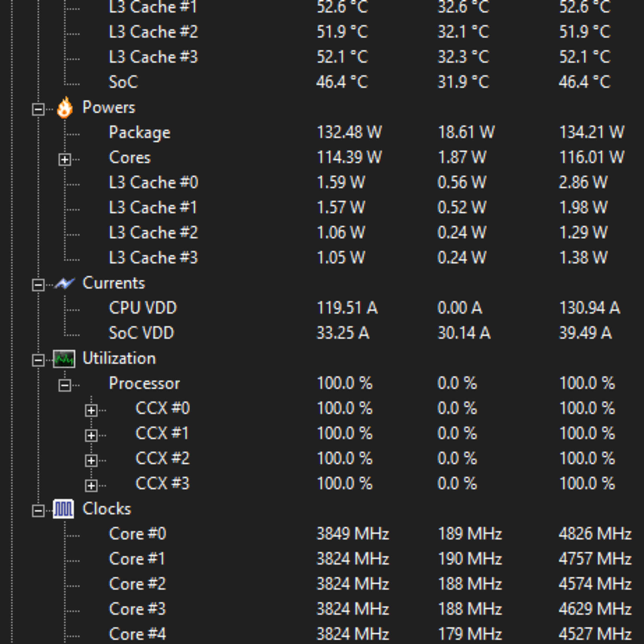The width and height of the screenshot is (644, 644).
Task: Select the CCX #3 label
Action: tap(163, 483)
